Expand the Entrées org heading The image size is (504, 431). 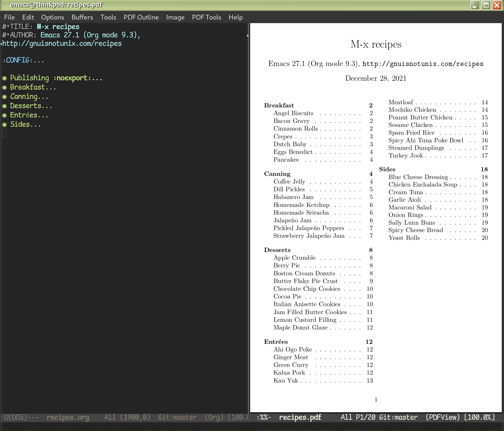[x=29, y=115]
